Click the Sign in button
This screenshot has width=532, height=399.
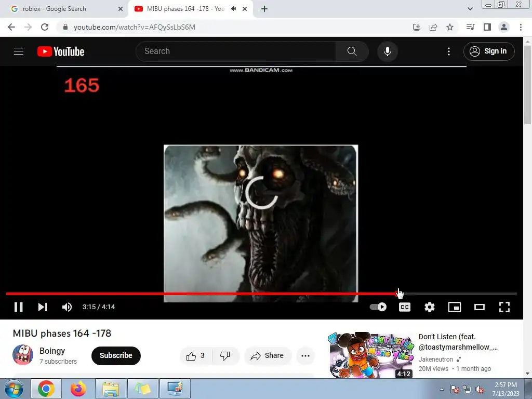click(488, 51)
